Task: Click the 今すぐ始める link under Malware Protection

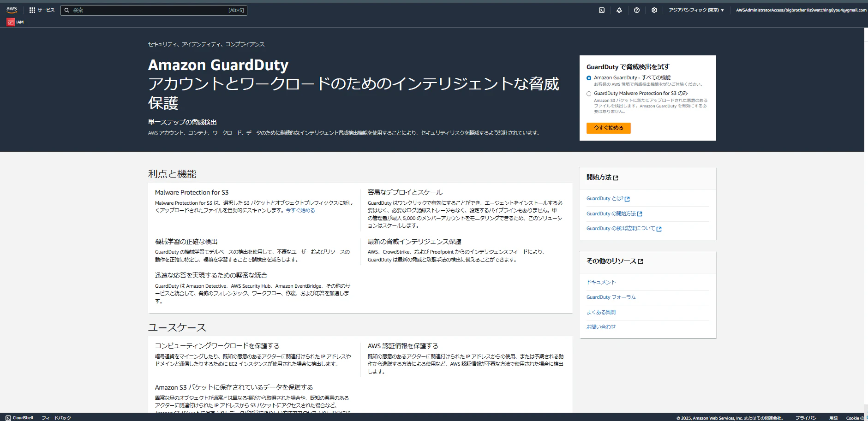Action: pyautogui.click(x=300, y=210)
